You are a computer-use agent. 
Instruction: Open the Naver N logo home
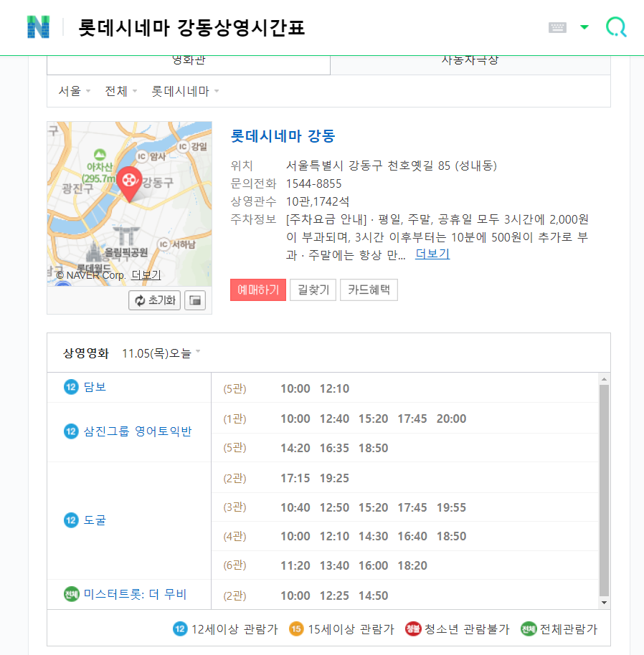(38, 27)
